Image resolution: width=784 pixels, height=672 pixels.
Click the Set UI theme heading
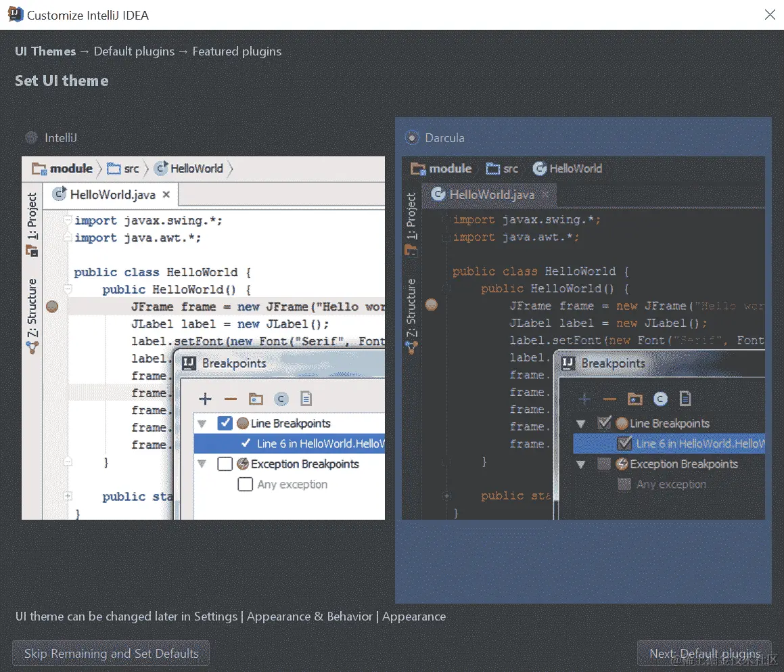(62, 81)
